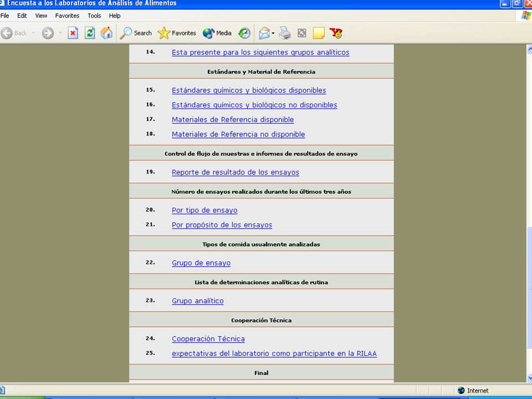
Task: Click heading Tipos de comida usualmente analizadas
Action: [x=261, y=244]
